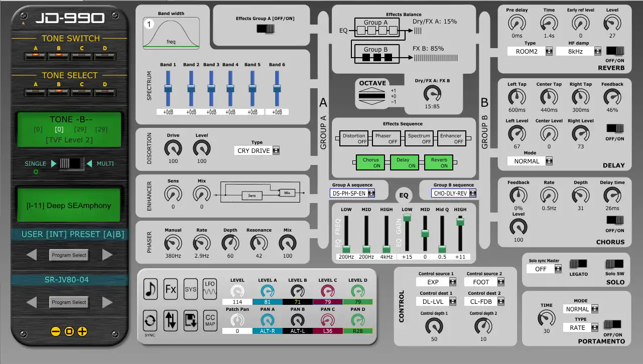Toggle the LEGATO switch
This screenshot has height=364, width=643.
coord(578,263)
